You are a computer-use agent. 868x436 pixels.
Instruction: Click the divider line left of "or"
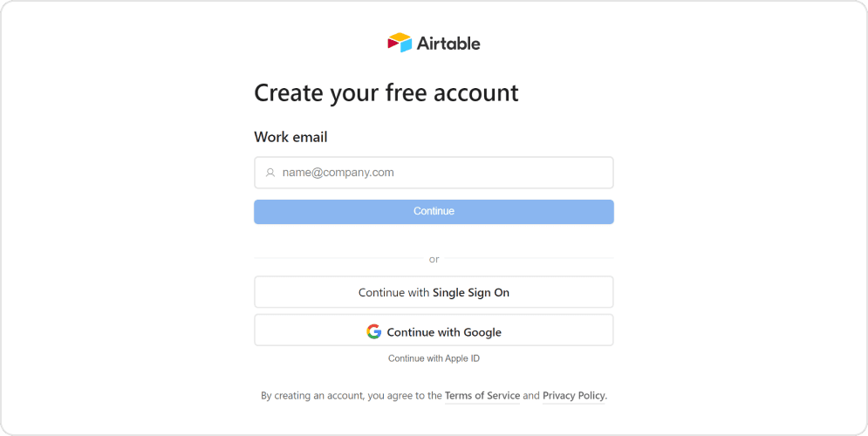point(337,258)
